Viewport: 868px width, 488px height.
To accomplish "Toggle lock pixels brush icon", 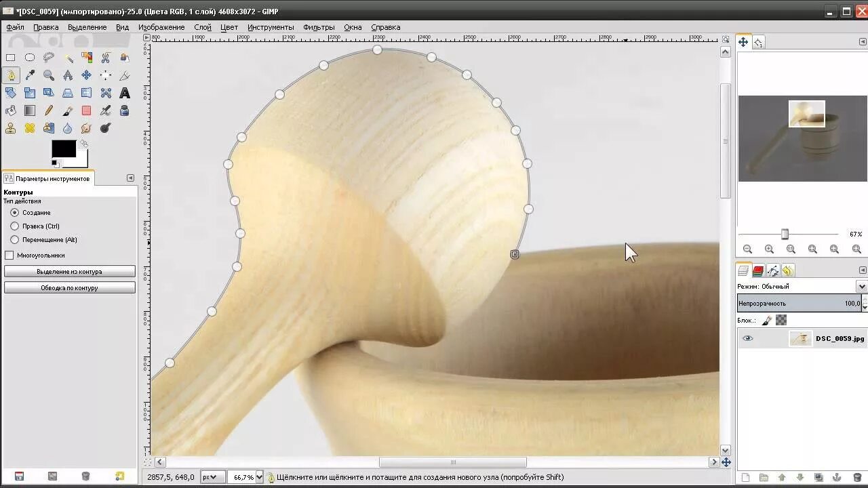I will (x=767, y=320).
